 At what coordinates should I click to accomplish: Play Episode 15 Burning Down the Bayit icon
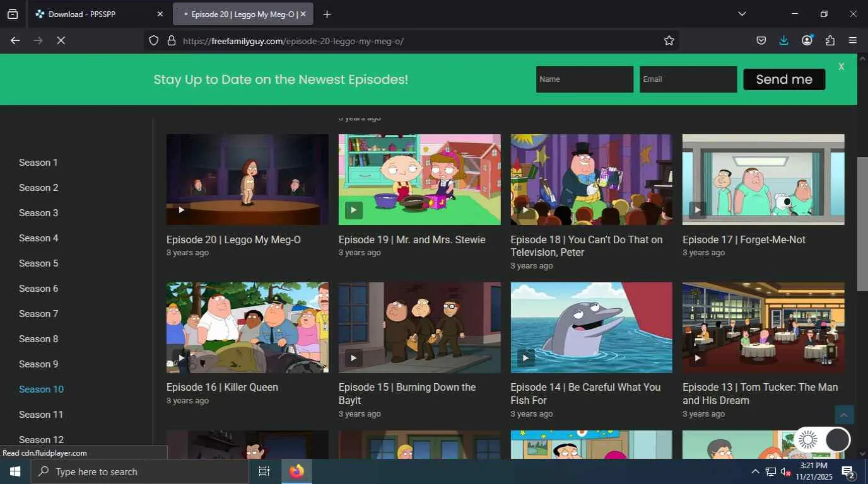(353, 358)
